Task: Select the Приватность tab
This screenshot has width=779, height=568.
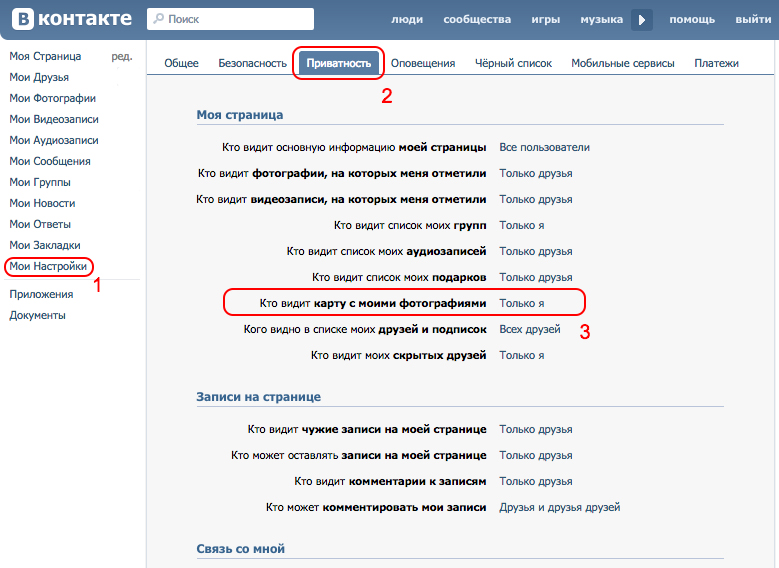Action: [339, 63]
